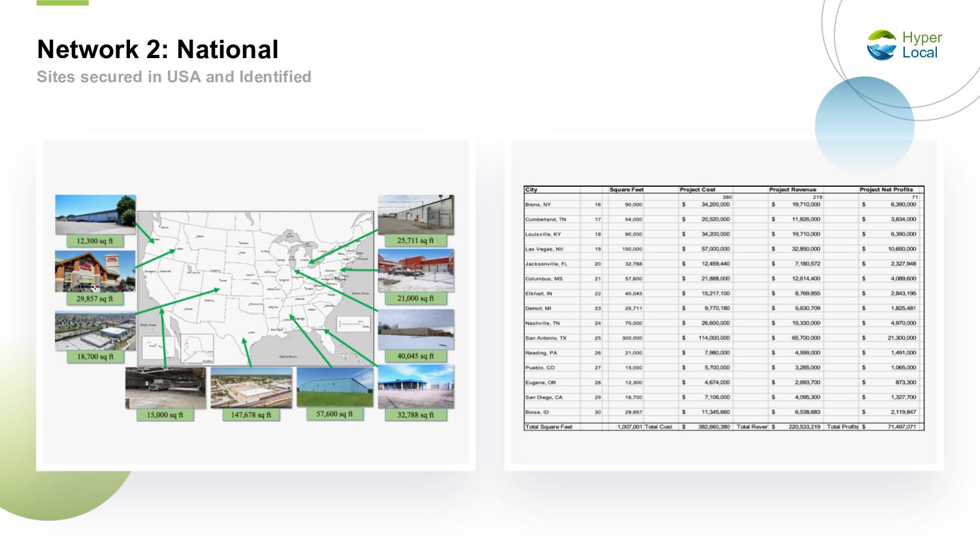Click the 'Square Feet' column header
The width and height of the screenshot is (980, 551).
coord(627,189)
